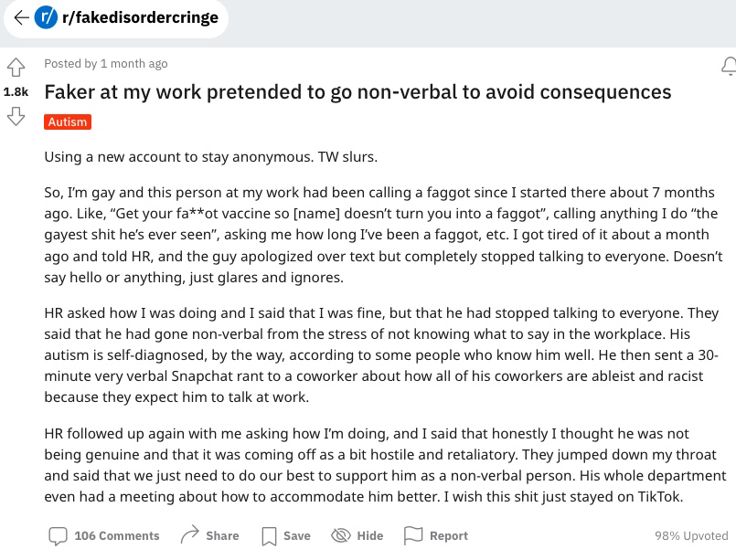Image resolution: width=736 pixels, height=560 pixels.
Task: Click the Save text label
Action: (x=296, y=536)
